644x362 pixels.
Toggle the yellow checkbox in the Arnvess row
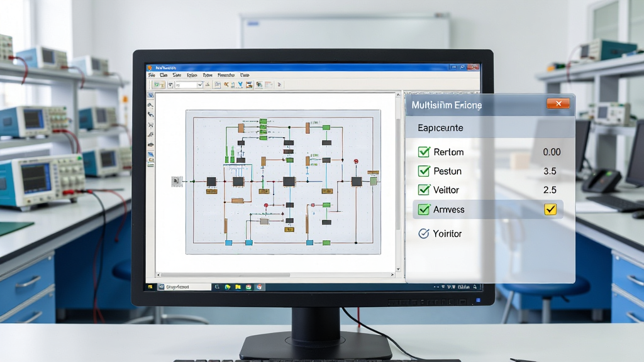(x=550, y=209)
